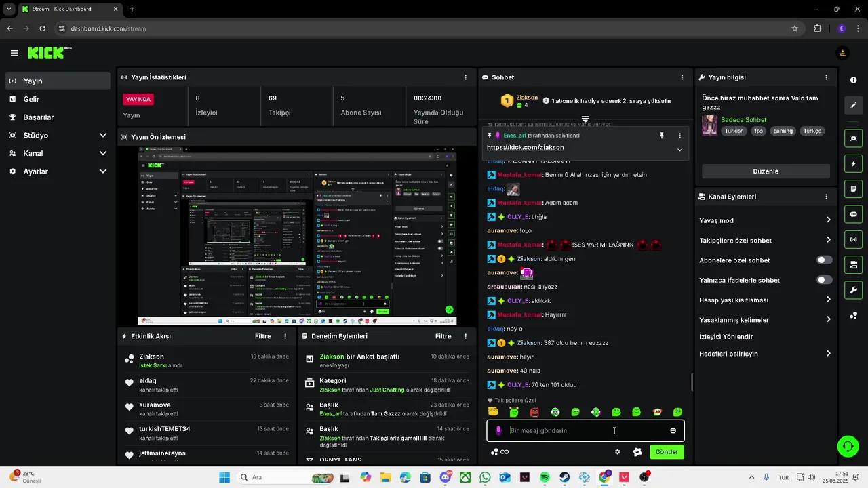Collapse the gift leaderboard banner handle

[585, 119]
